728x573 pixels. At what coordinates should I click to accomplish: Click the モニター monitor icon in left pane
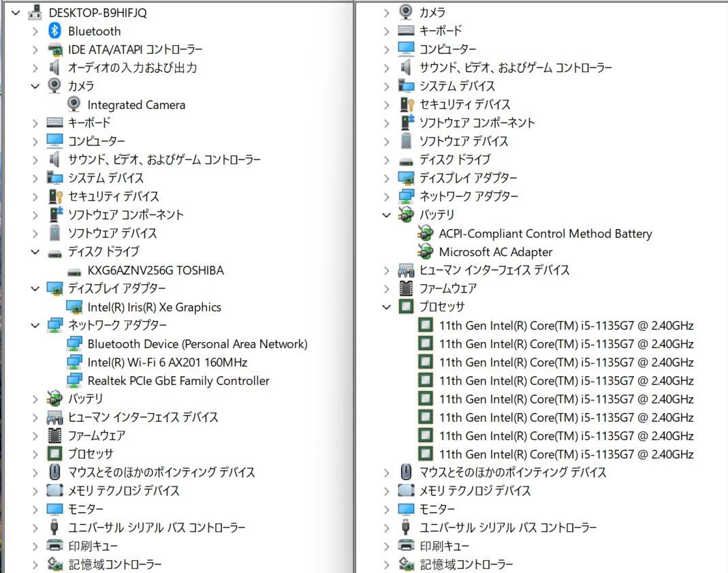(54, 509)
